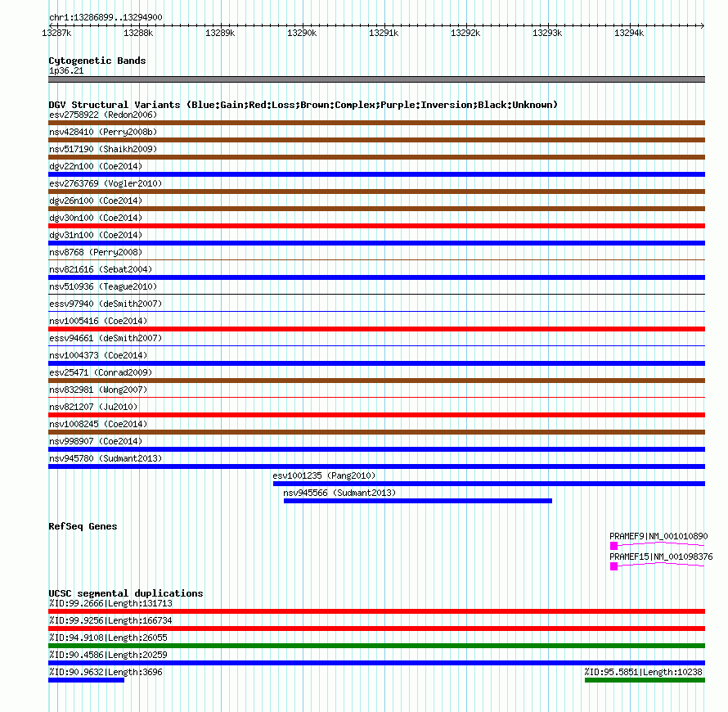This screenshot has height=712, width=728.
Task: Open the nsv8768 (Perry2008) variant
Action: coord(376,259)
